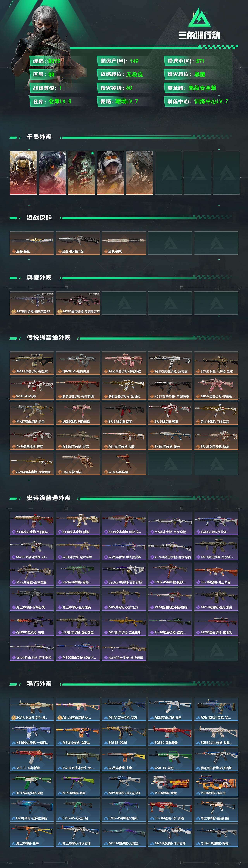Open the 近战-暗星 melee skin

pyautogui.click(x=32, y=243)
